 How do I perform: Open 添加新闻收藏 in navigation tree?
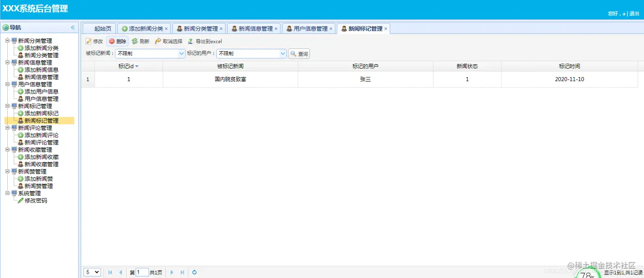click(41, 157)
